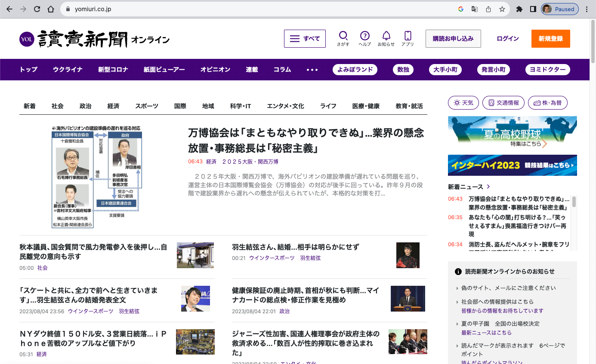This screenshot has width=596, height=364.
Task: Select 連載 in the nav bar
Action: [252, 70]
